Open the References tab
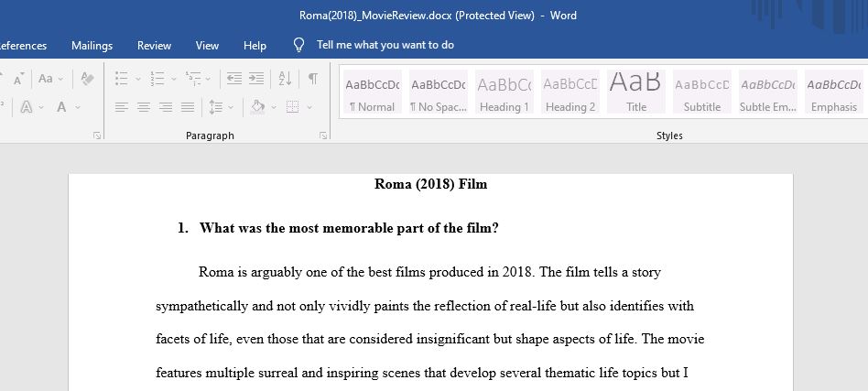This screenshot has height=391, width=868. point(23,46)
